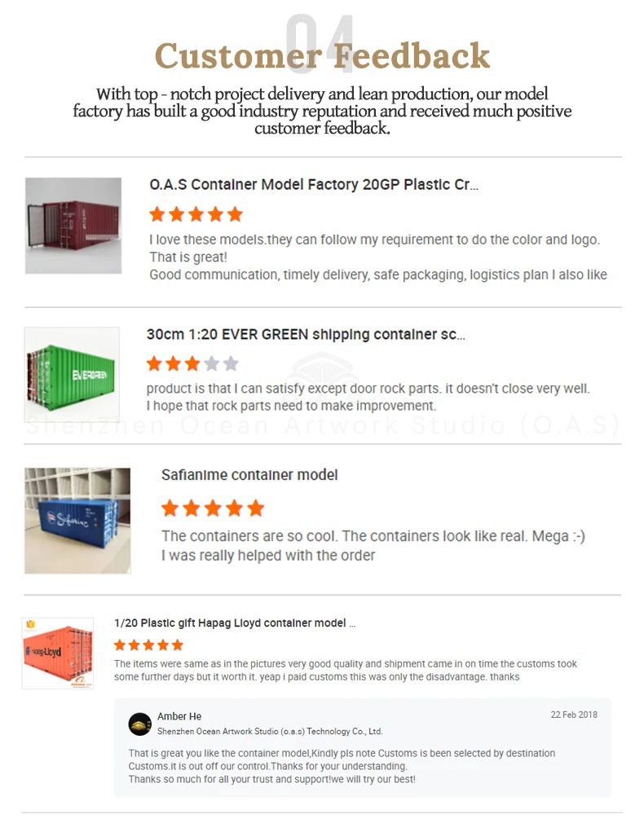Click the Safianime container model title

pos(249,475)
